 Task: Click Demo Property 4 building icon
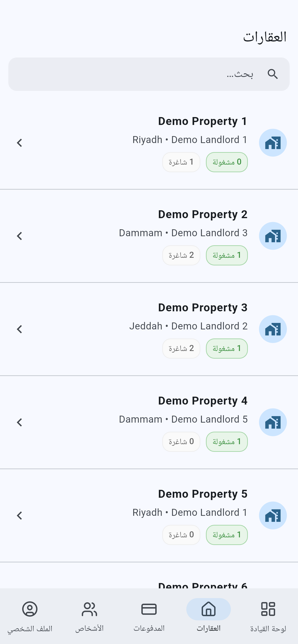[273, 422]
